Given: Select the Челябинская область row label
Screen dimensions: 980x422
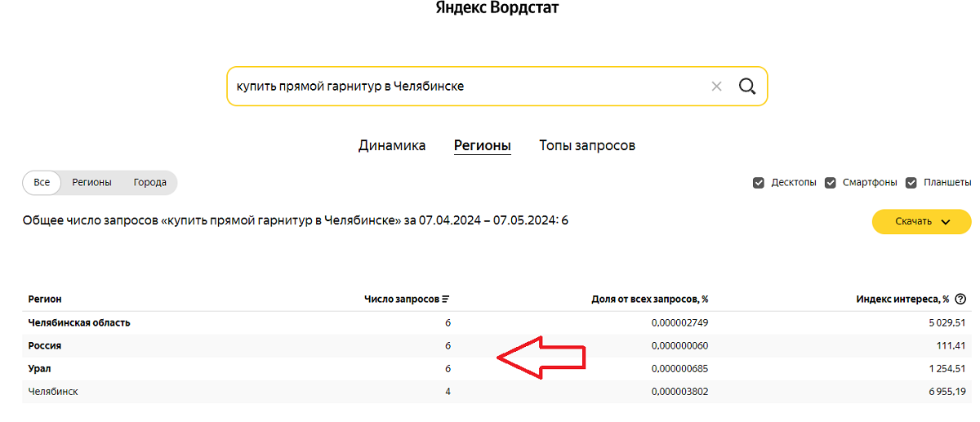Looking at the screenshot, I should [79, 322].
